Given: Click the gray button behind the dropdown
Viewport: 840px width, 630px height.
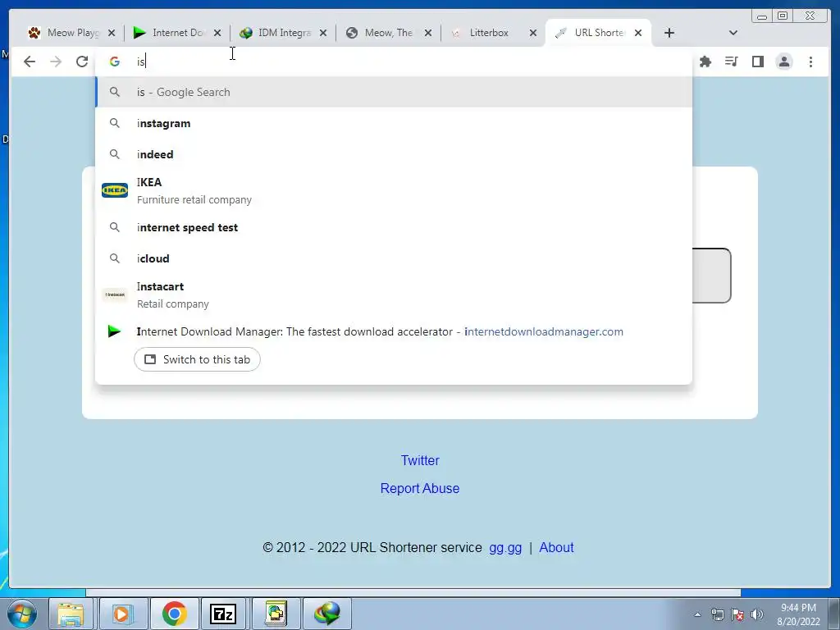Looking at the screenshot, I should pyautogui.click(x=711, y=276).
